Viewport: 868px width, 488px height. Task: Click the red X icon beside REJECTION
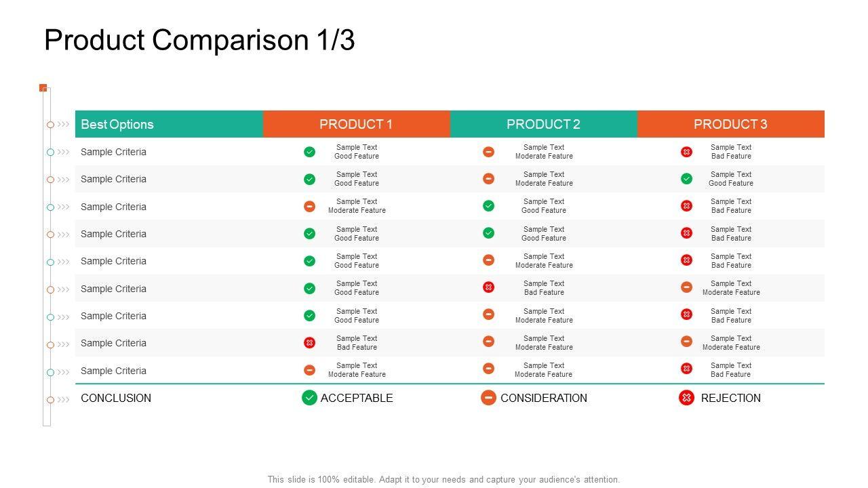[x=686, y=398]
